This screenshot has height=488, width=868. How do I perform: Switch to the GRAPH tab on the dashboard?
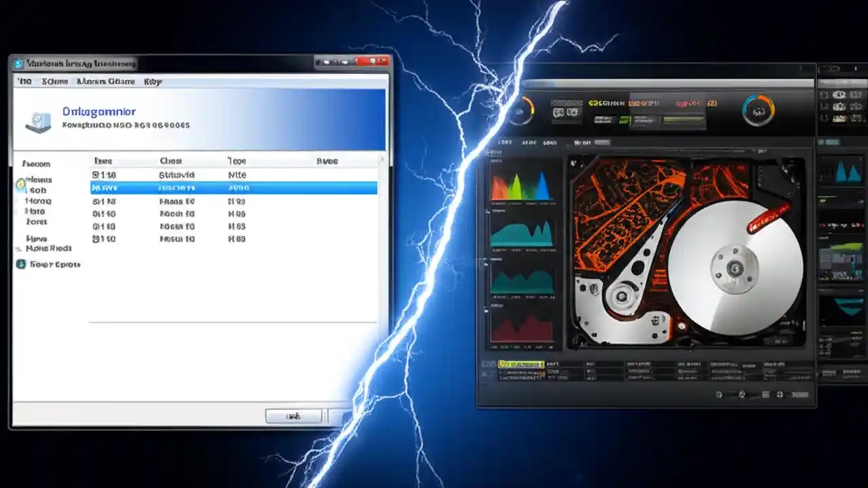click(550, 142)
